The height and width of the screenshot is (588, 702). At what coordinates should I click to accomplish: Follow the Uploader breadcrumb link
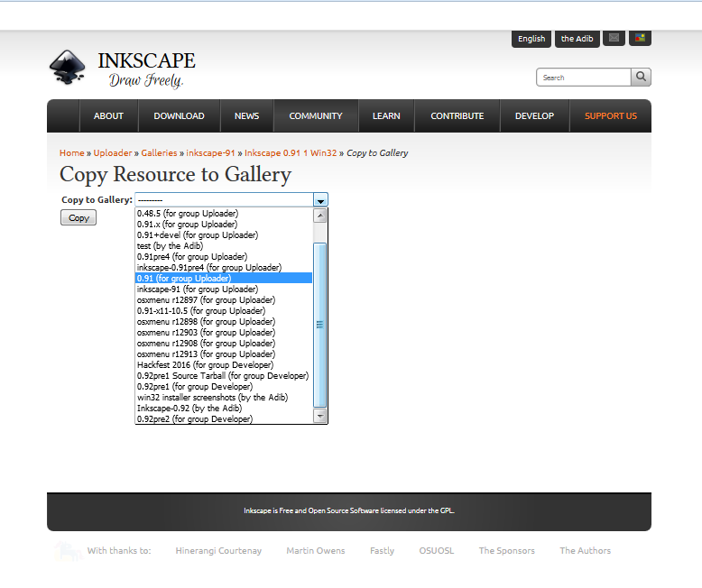pos(113,153)
